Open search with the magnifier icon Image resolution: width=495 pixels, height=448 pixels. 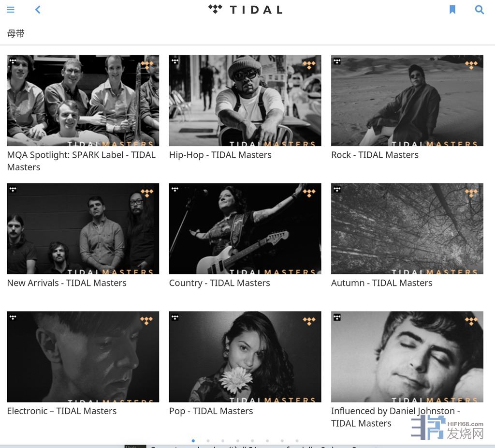click(480, 10)
